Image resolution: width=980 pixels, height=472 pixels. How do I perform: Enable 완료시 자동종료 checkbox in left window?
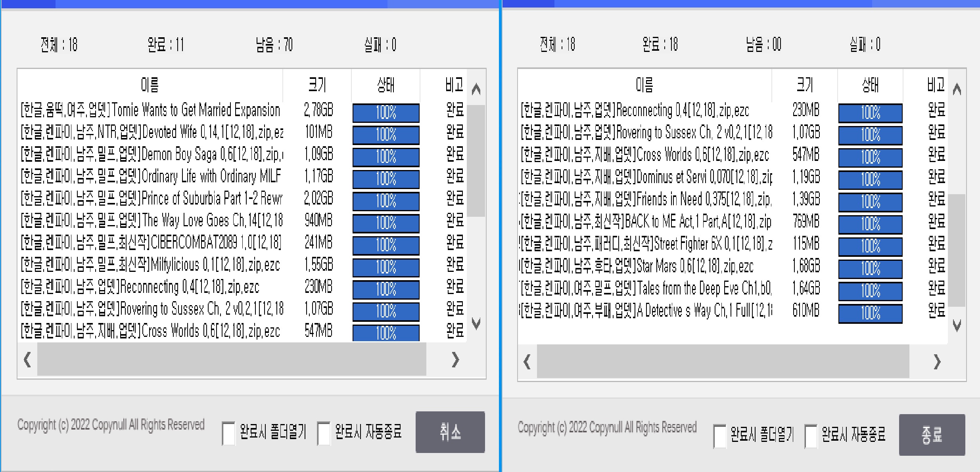(324, 433)
